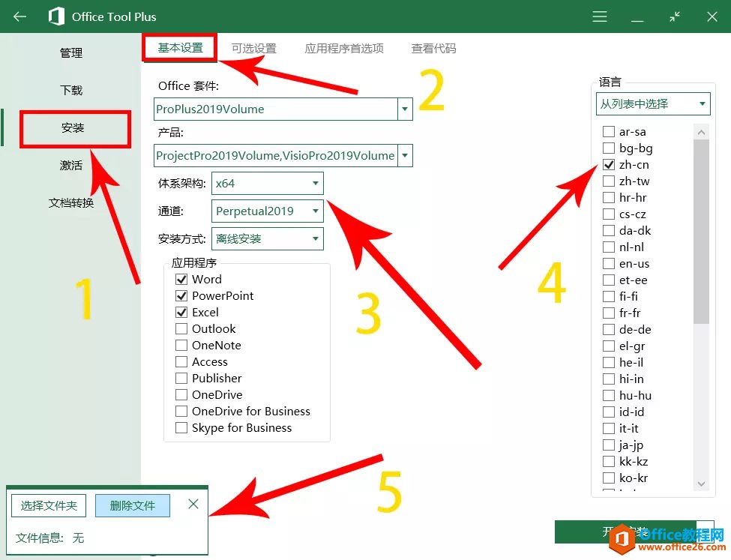Viewport: 731px width, 560px height.
Task: Enable the Outlook checkbox
Action: 181,328
